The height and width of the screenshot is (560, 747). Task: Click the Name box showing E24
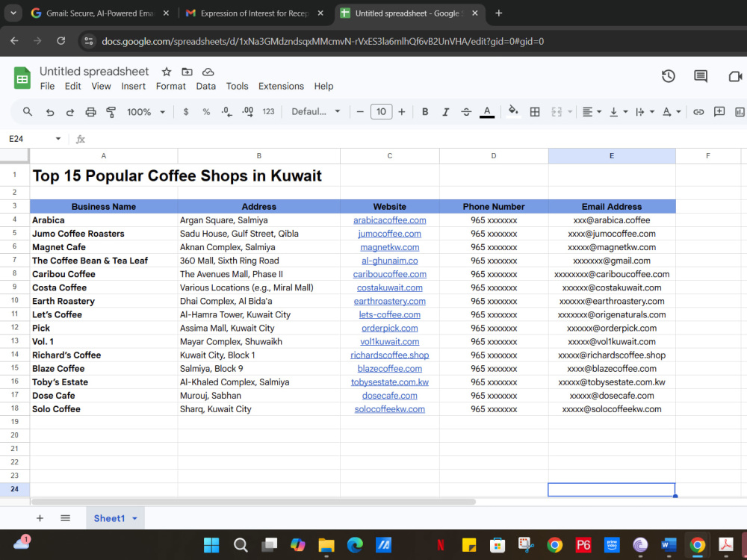pos(34,139)
